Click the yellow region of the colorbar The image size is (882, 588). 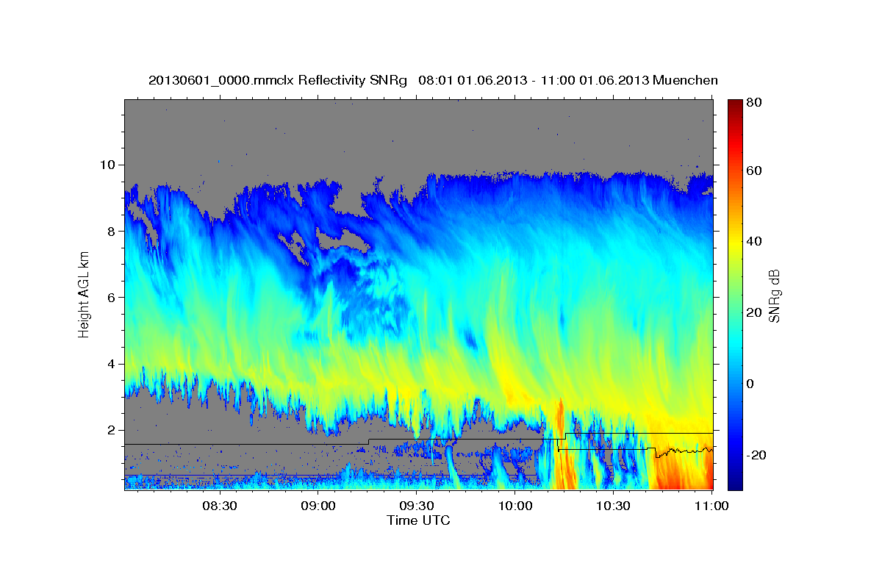click(x=735, y=243)
